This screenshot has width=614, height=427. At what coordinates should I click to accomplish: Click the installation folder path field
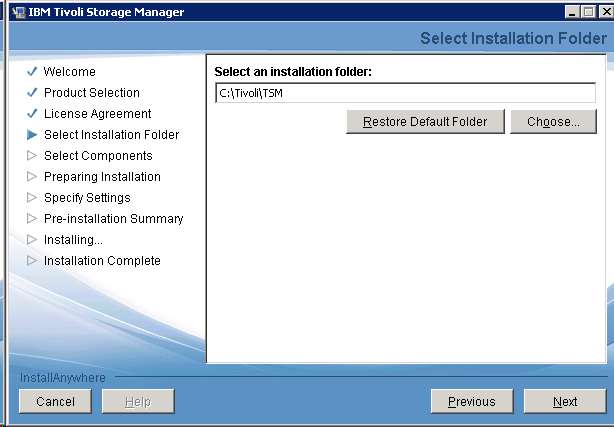click(405, 93)
